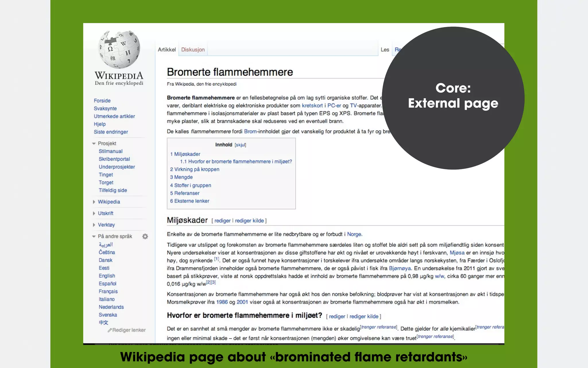This screenshot has height=368, width=588.
Task: Switch to Nederlands language version
Action: (111, 307)
